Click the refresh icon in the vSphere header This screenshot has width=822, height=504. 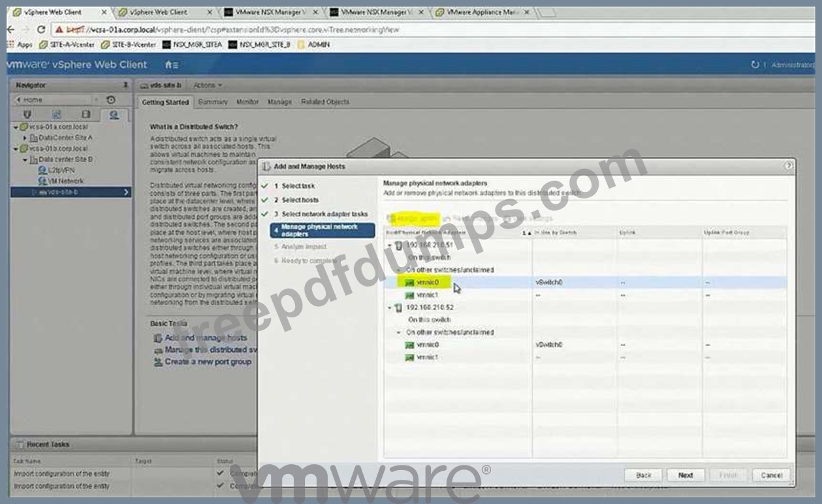point(755,65)
